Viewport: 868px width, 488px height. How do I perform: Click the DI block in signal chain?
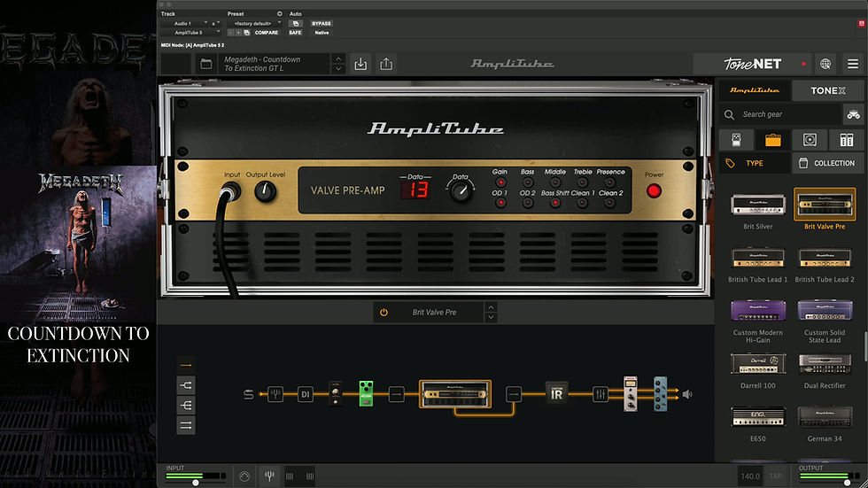click(305, 394)
